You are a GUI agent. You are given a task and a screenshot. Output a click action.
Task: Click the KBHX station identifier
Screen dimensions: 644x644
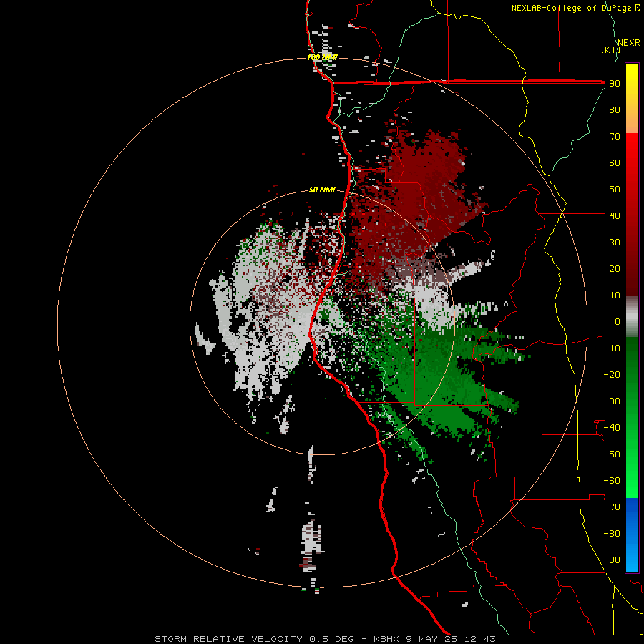386,639
